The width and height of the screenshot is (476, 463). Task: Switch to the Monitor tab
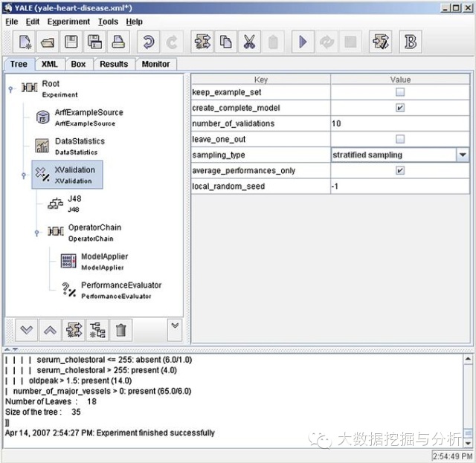[155, 64]
